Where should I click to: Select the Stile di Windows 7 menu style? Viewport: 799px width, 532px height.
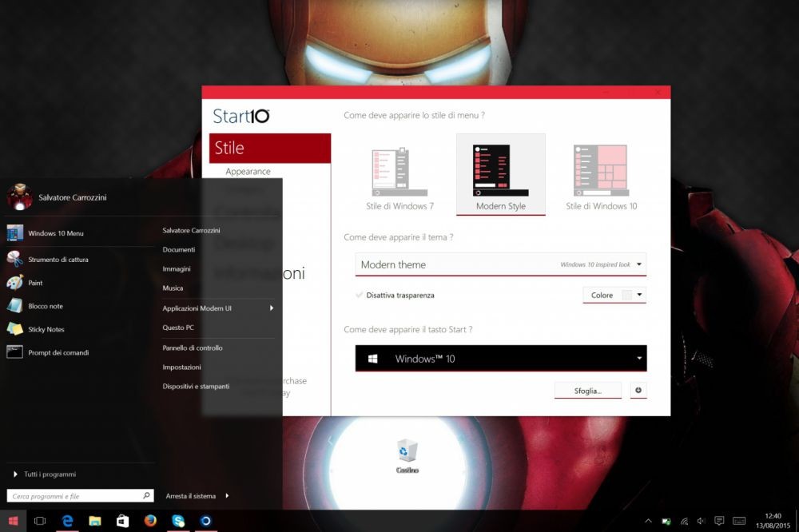[x=399, y=177]
